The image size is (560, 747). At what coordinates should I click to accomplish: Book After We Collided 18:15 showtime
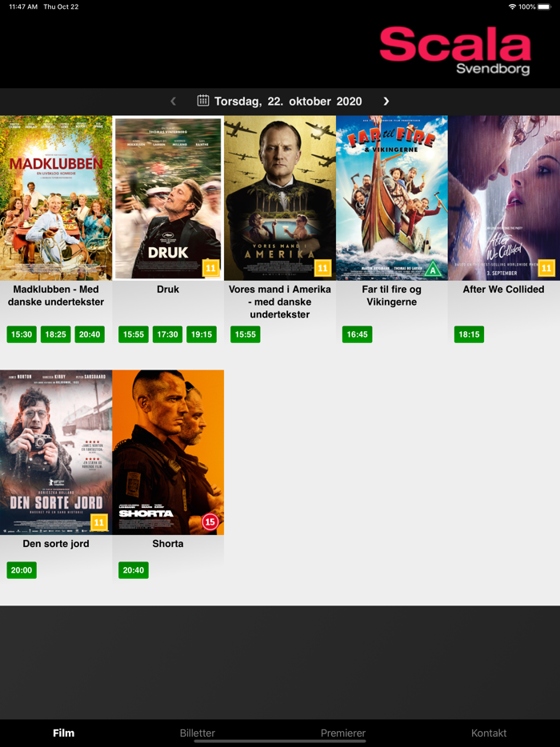point(469,334)
